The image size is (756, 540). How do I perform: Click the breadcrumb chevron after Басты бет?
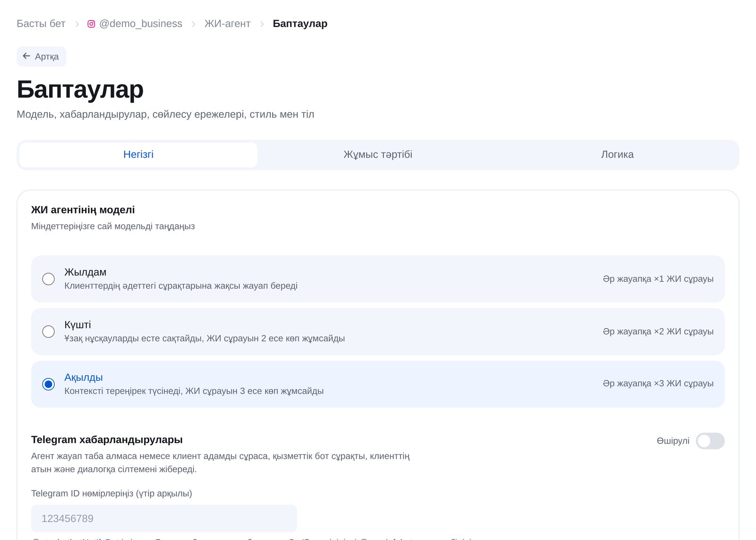[x=77, y=24]
